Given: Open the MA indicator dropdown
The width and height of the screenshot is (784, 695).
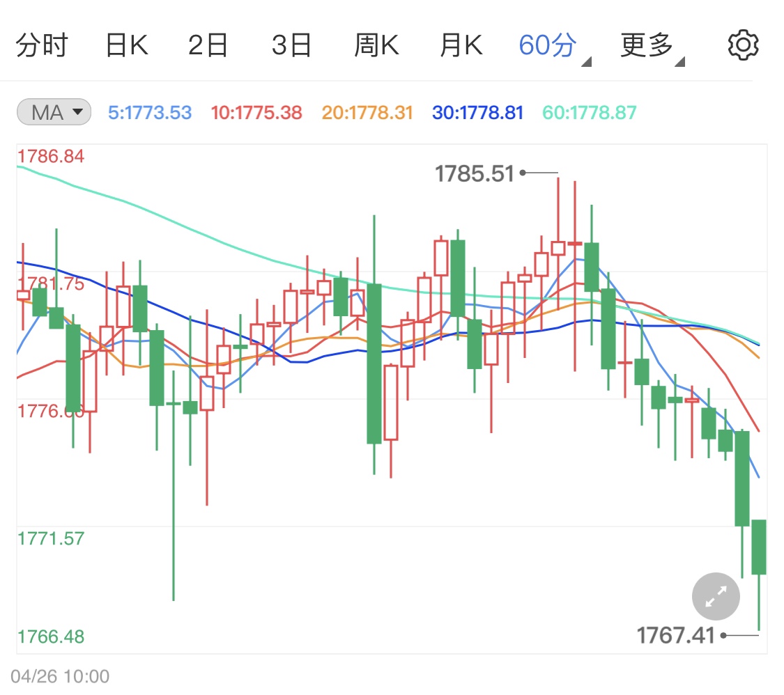Looking at the screenshot, I should point(54,112).
